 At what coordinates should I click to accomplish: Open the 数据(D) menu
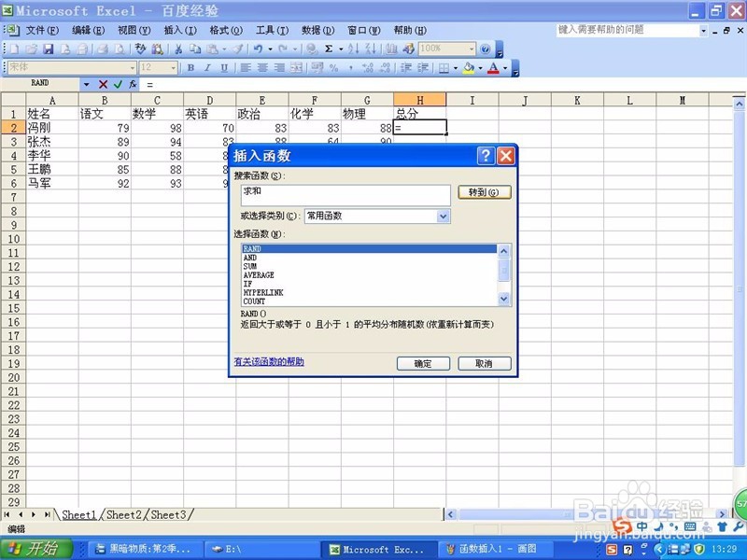coord(317,31)
